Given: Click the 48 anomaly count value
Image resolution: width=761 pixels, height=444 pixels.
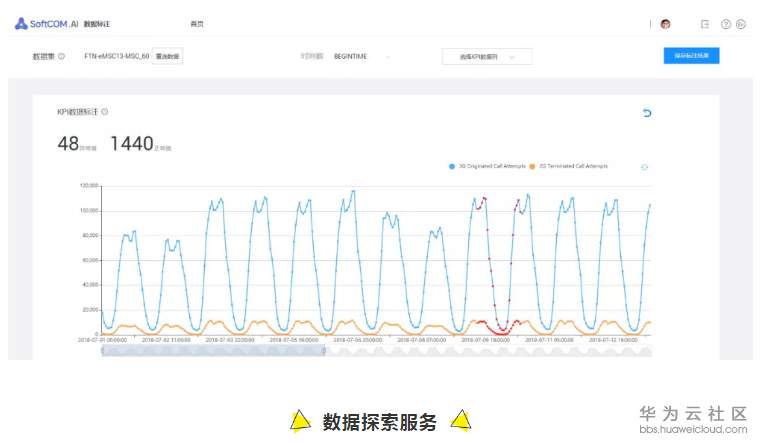Looking at the screenshot, I should (x=68, y=144).
